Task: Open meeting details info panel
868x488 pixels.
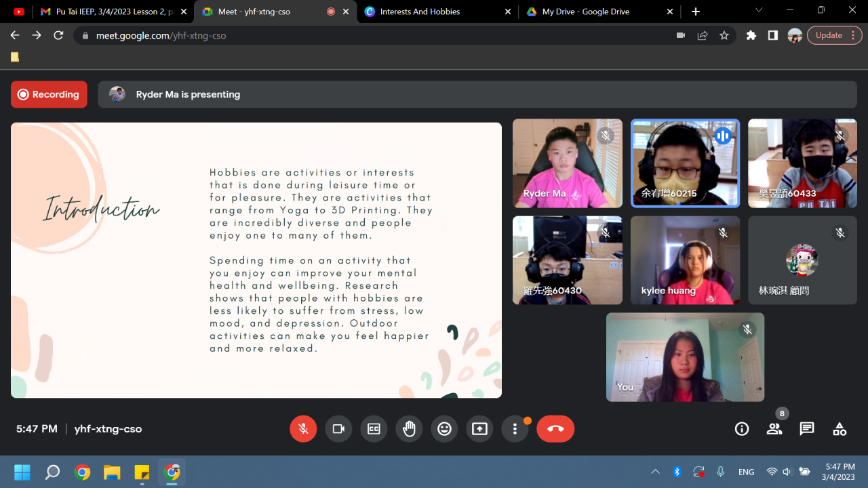Action: click(742, 429)
